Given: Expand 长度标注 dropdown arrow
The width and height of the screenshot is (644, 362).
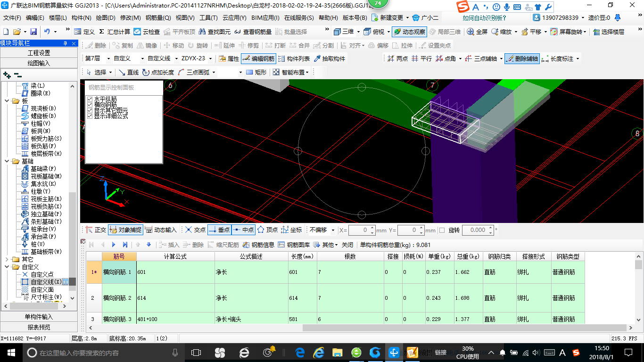Looking at the screenshot, I should pos(578,59).
